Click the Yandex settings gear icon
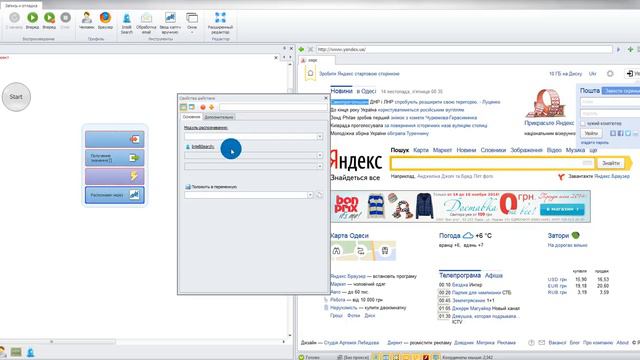The height and width of the screenshot is (360, 640). pyautogui.click(x=610, y=74)
